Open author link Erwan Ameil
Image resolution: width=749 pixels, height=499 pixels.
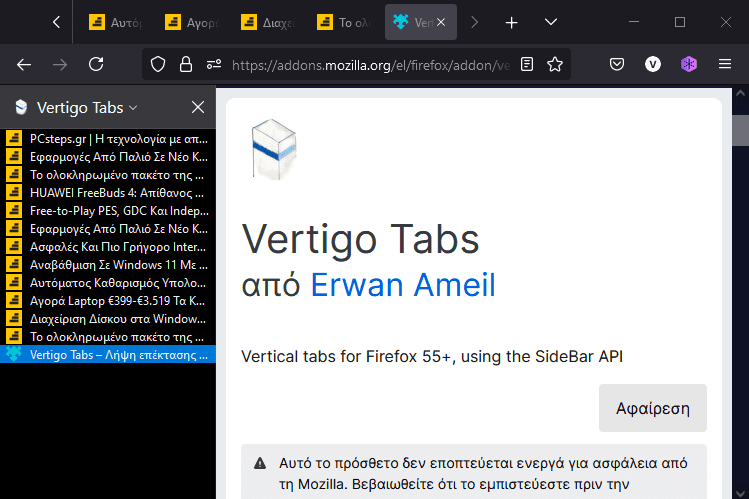click(x=403, y=285)
